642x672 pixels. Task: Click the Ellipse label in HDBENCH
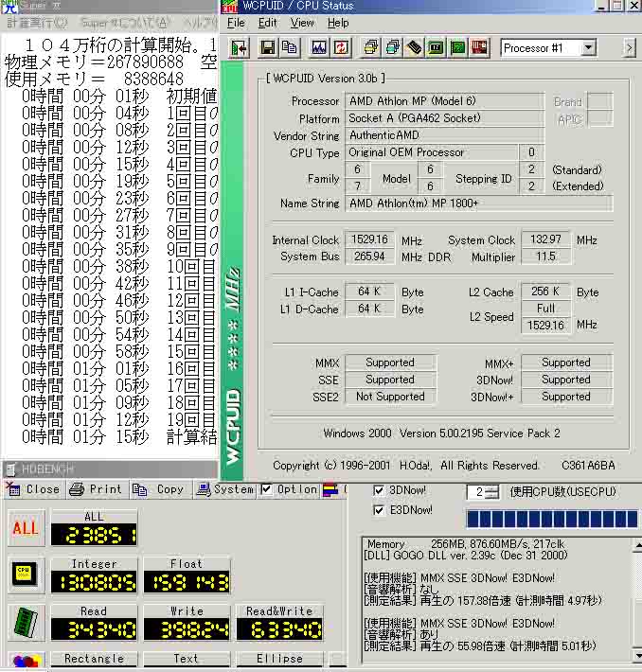279,659
